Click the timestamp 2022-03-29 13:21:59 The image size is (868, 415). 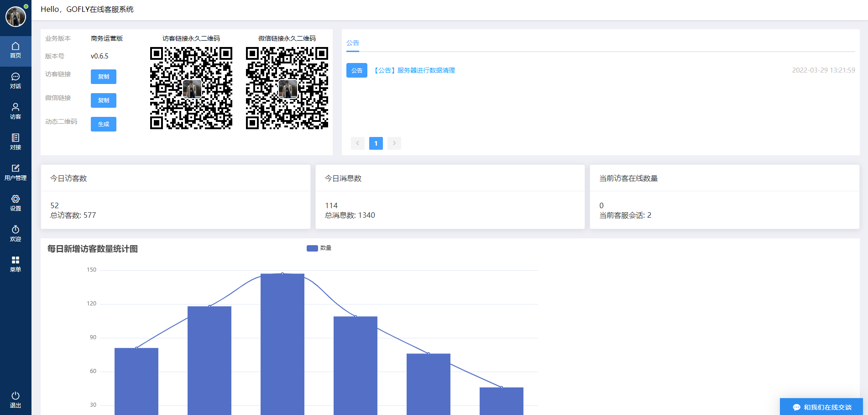pyautogui.click(x=823, y=70)
